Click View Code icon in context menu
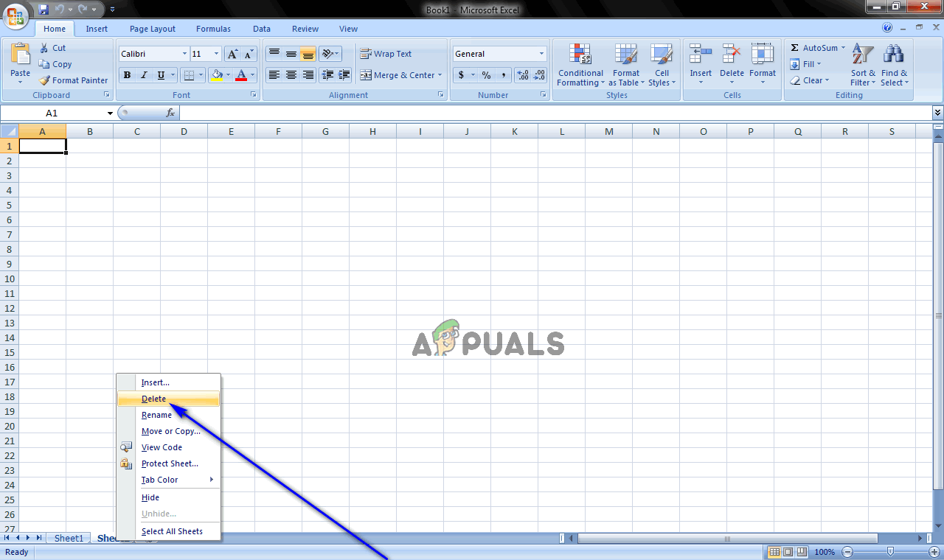 (x=126, y=447)
